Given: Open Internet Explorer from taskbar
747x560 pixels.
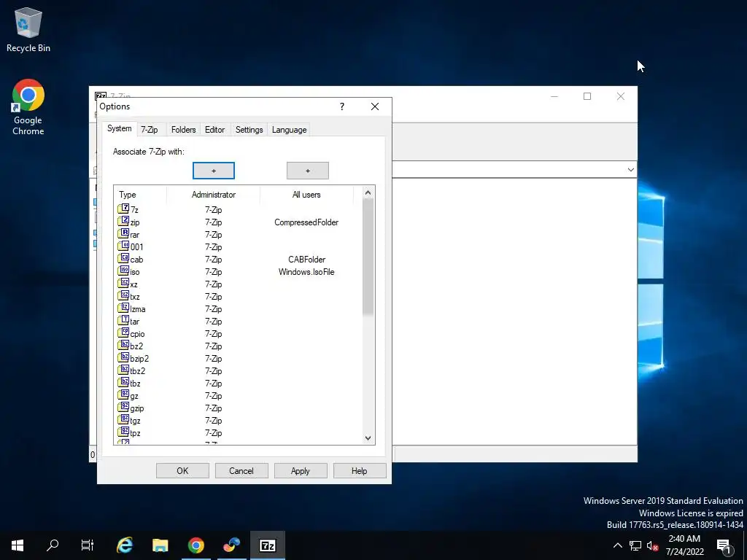Looking at the screenshot, I should pos(125,545).
